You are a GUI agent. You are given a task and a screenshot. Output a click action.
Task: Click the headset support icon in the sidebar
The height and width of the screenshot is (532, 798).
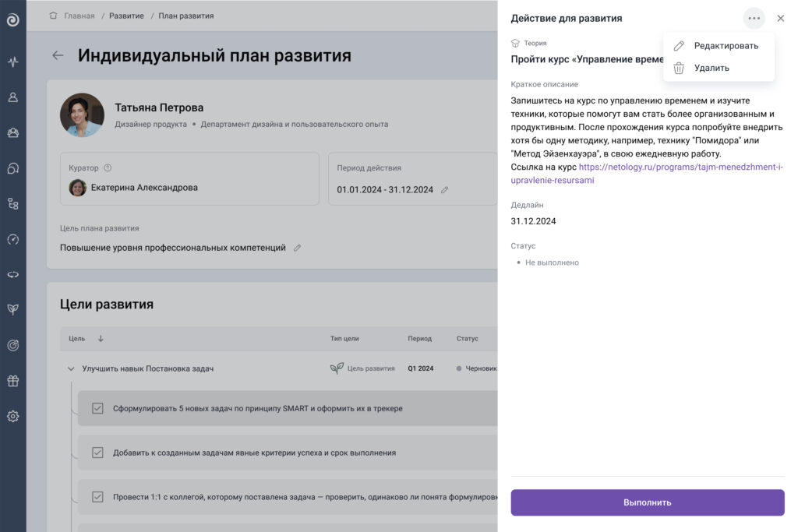tap(12, 167)
